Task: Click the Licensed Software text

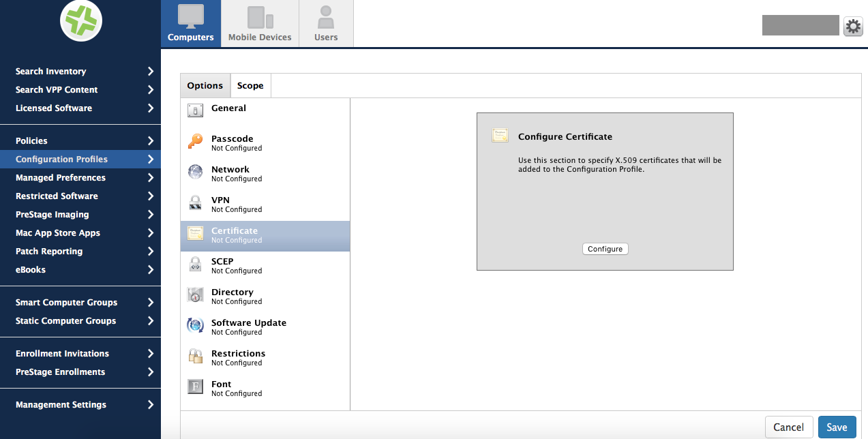Action: pyautogui.click(x=54, y=108)
